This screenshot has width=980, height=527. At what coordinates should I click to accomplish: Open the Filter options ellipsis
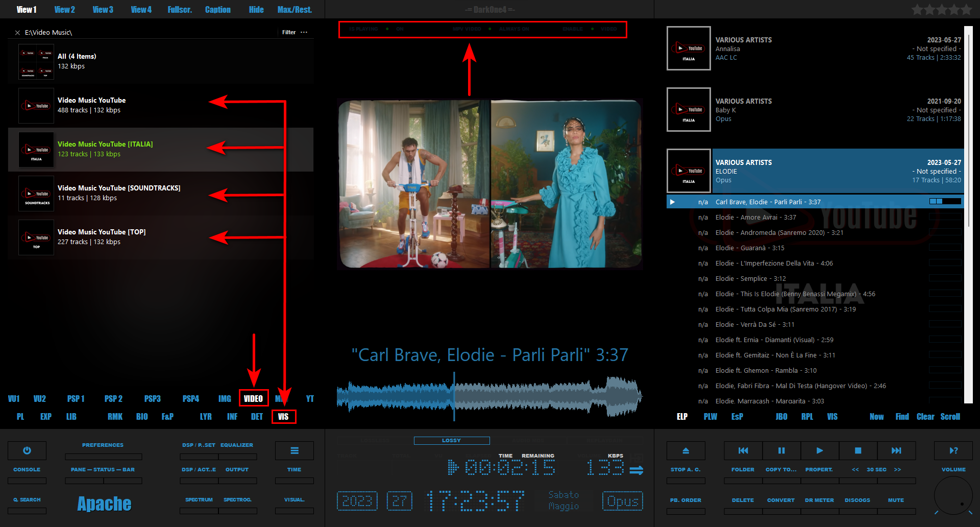coord(304,32)
